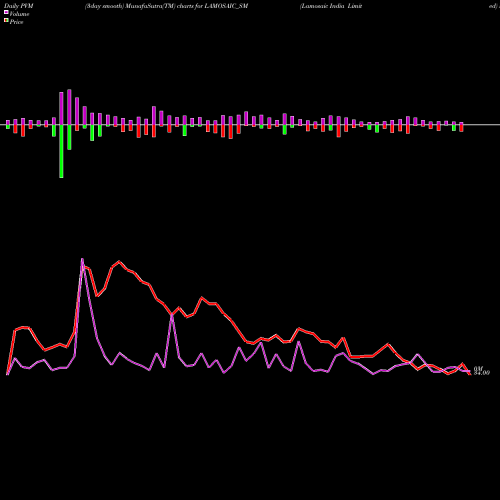Click the 84.00 price value label
Image resolution: width=500 pixels, height=500 pixels.
482,373
